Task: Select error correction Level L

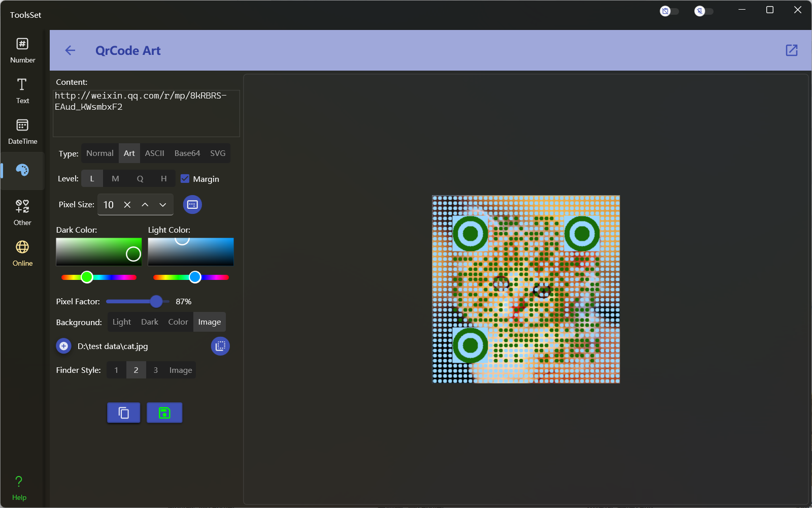Action: pos(92,179)
